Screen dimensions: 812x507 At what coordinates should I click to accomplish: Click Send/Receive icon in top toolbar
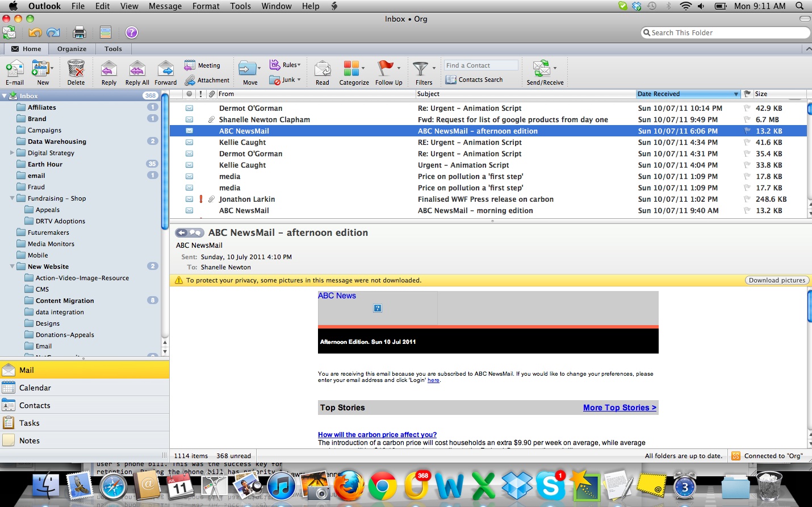(9, 32)
